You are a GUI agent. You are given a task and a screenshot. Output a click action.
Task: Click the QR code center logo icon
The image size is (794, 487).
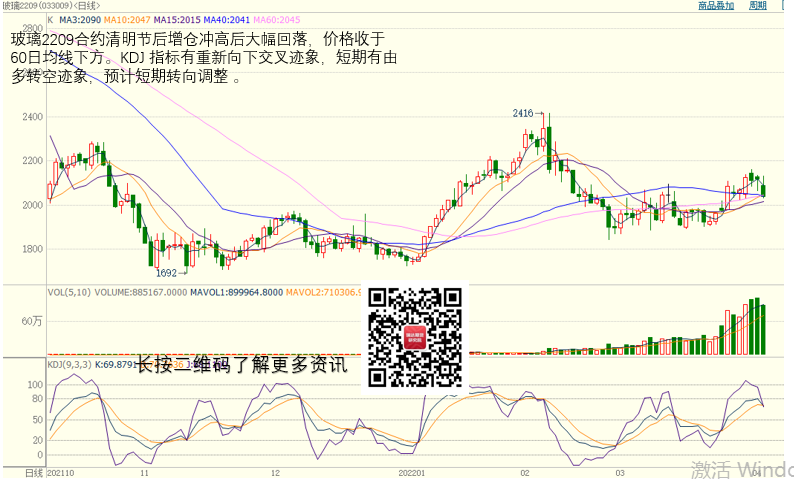(x=414, y=338)
